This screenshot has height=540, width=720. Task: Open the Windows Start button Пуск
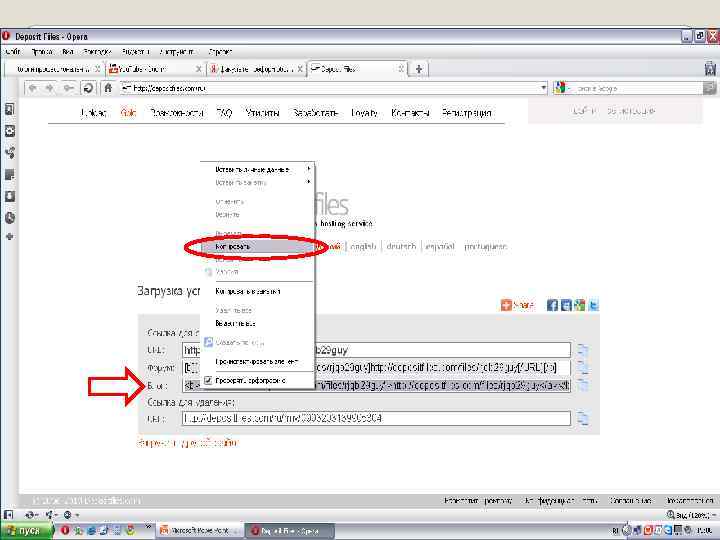pos(25,530)
